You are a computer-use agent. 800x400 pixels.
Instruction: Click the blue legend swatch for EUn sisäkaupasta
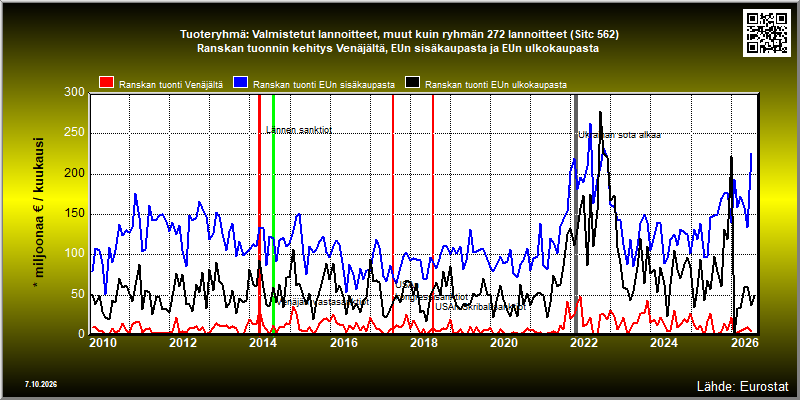tap(240, 83)
